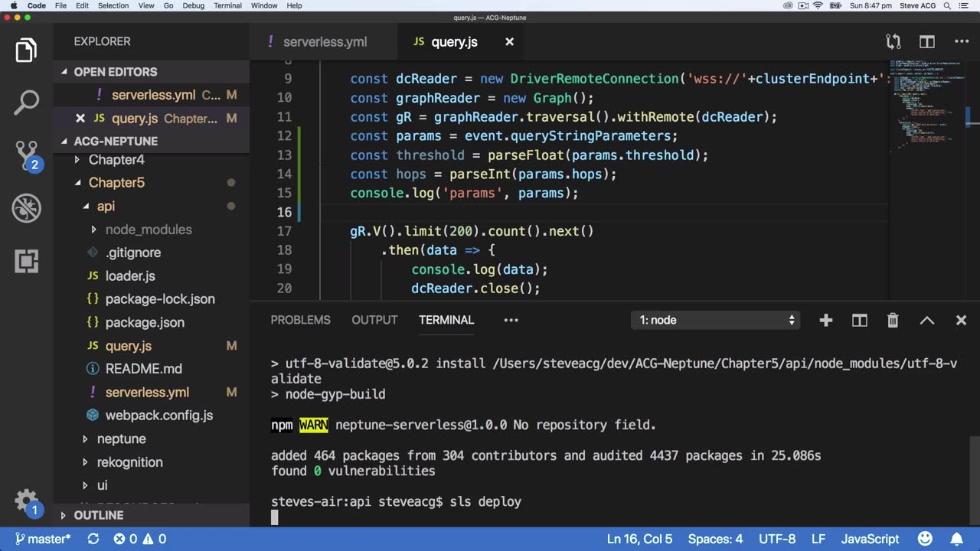Expand the OUTLINE section
Image resolution: width=980 pixels, height=551 pixels.
tap(98, 515)
